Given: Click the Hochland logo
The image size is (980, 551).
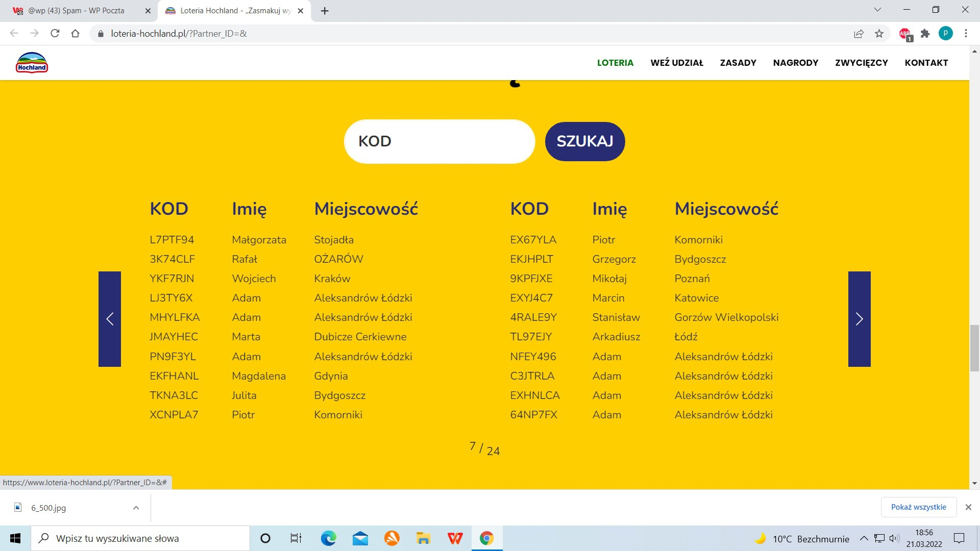Looking at the screenshot, I should coord(32,63).
